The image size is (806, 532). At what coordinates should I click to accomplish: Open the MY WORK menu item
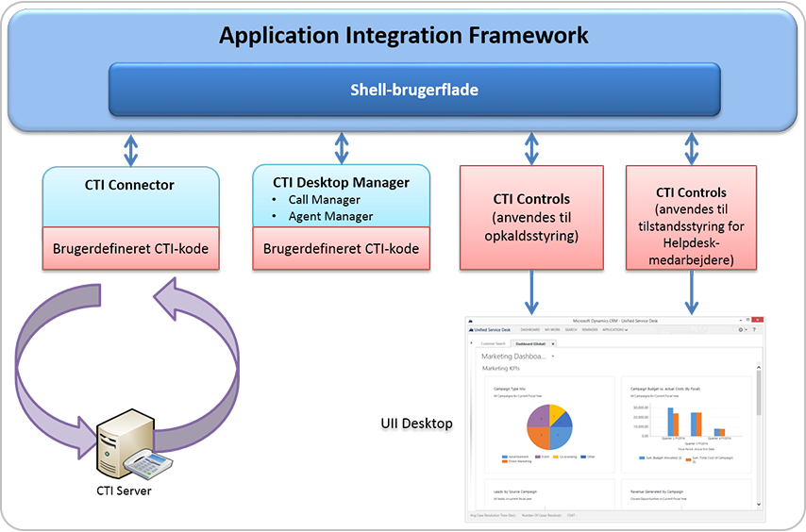click(x=552, y=330)
